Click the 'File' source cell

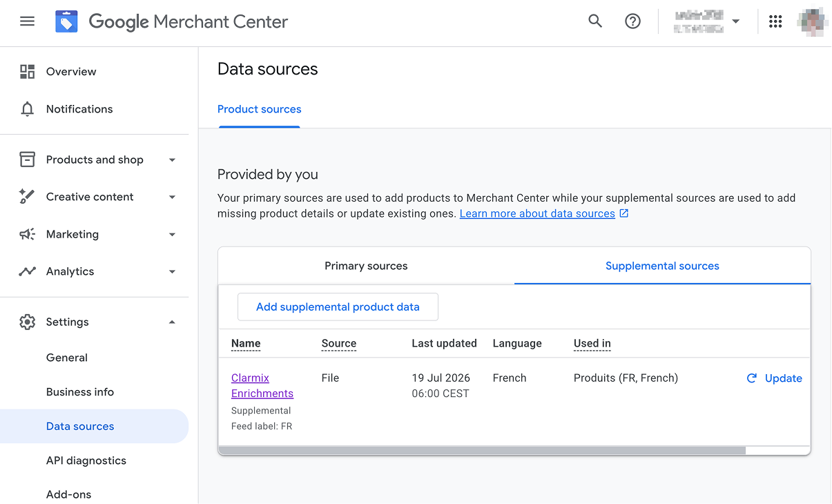pyautogui.click(x=330, y=378)
